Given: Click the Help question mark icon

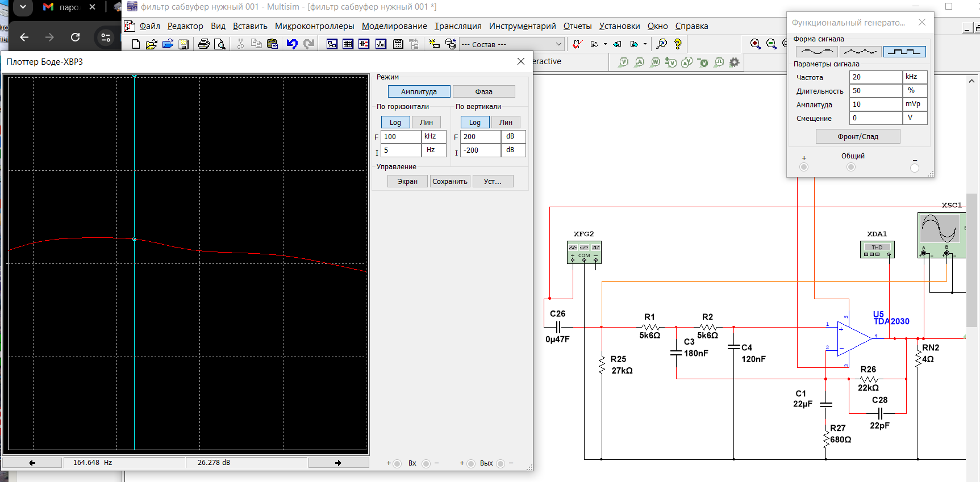Looking at the screenshot, I should (678, 44).
